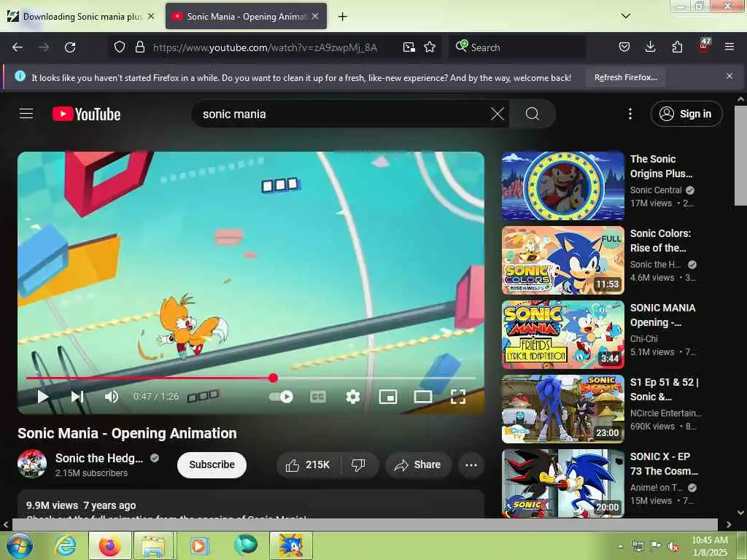Open the Pocket save icon
The height and width of the screenshot is (560, 747).
[624, 47]
